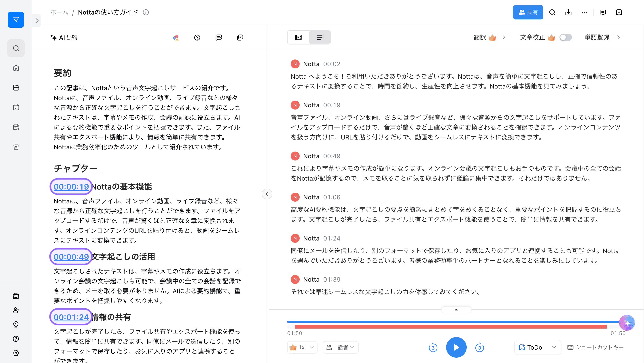Click the copy summary icon in AI要約 bar
Screen dimensions: 644x363
[240, 38]
